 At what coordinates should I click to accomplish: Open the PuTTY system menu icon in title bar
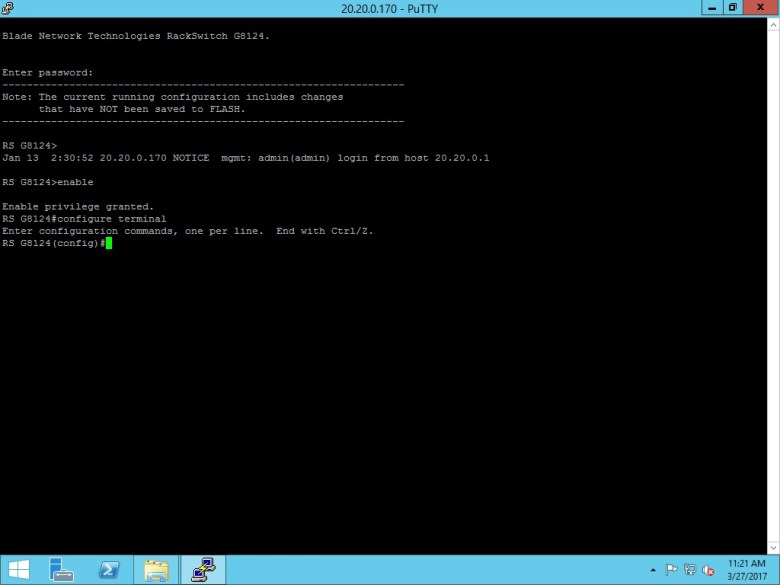8,8
